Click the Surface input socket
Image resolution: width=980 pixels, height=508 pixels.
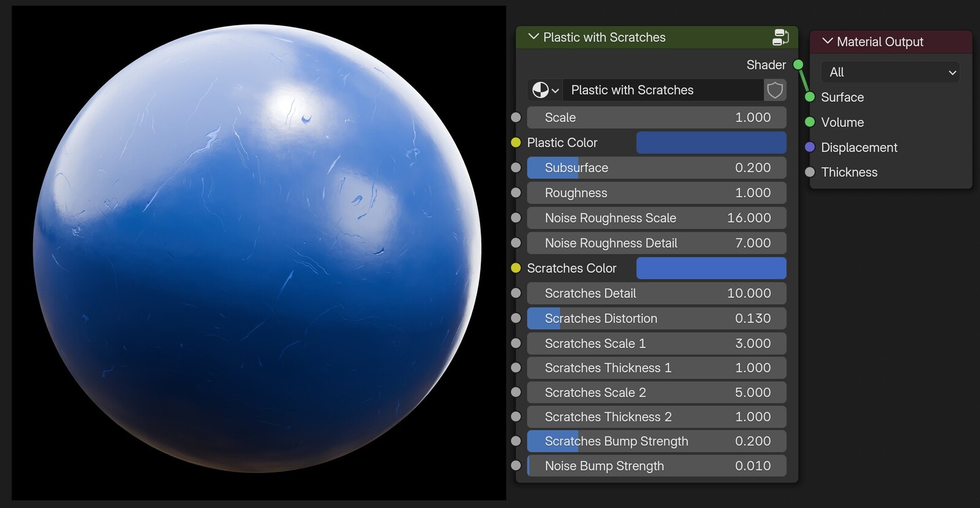coord(810,97)
